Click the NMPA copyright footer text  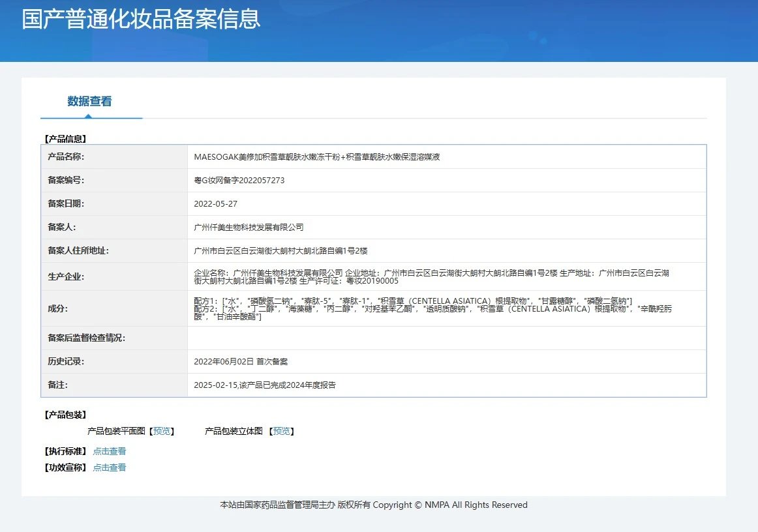pos(374,505)
